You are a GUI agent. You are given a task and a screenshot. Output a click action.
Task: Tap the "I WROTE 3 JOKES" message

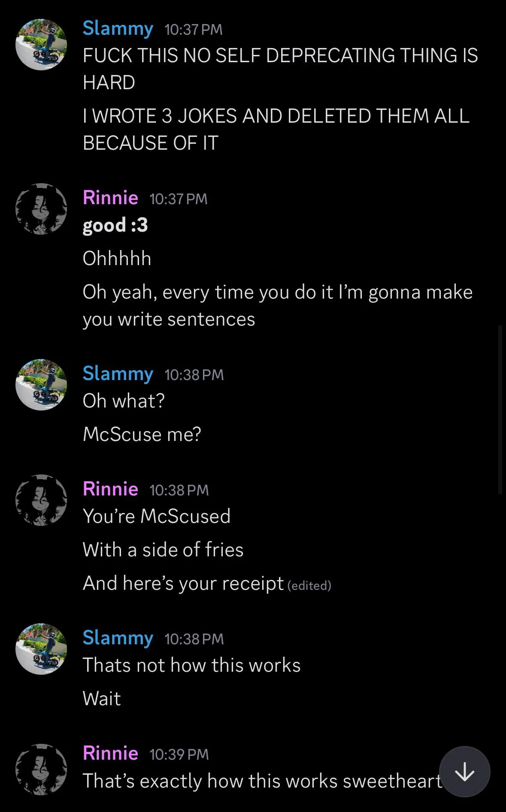click(276, 130)
